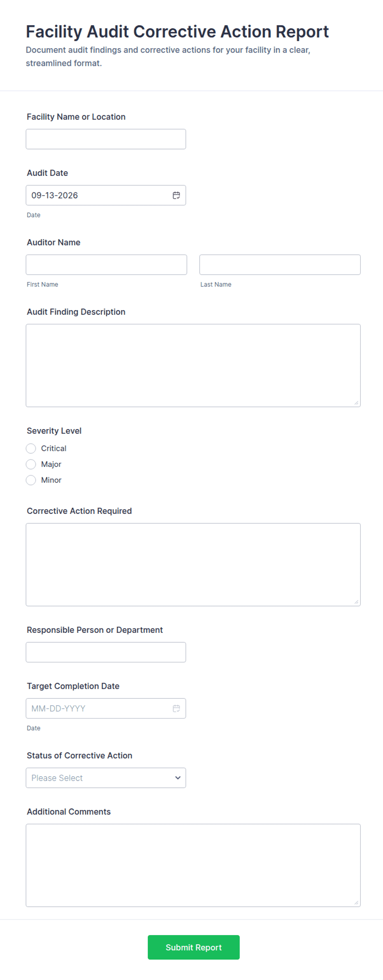Screen dimensions: 383x980
Task: Open the Audit Date calendar picker icon
Action: click(176, 195)
